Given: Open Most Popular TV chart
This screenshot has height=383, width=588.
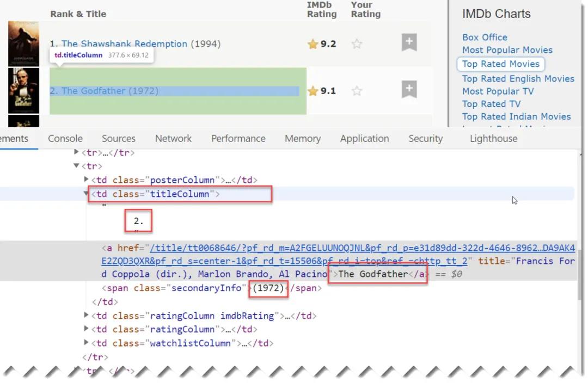Looking at the screenshot, I should pyautogui.click(x=498, y=91).
